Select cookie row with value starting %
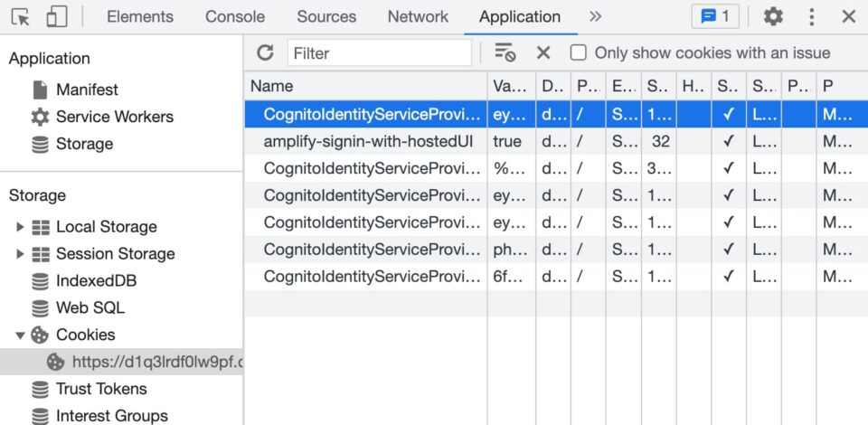Screen dimensions: 868x425 [556, 169]
